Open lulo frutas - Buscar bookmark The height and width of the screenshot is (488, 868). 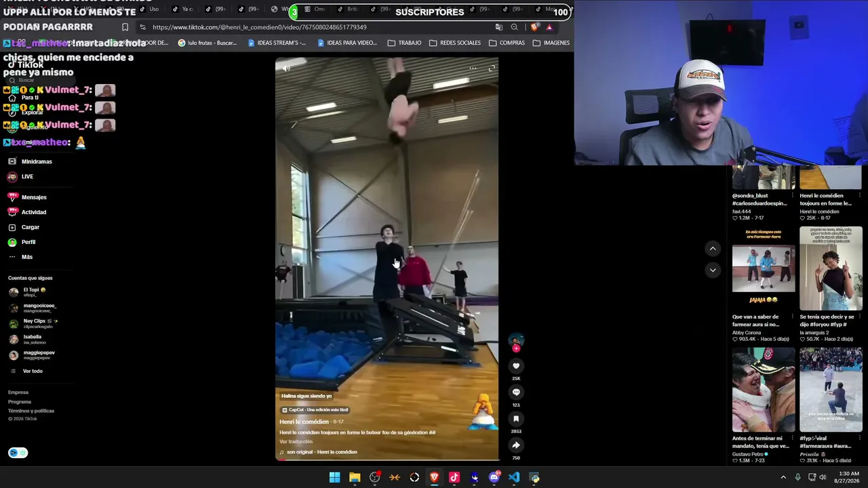[207, 43]
